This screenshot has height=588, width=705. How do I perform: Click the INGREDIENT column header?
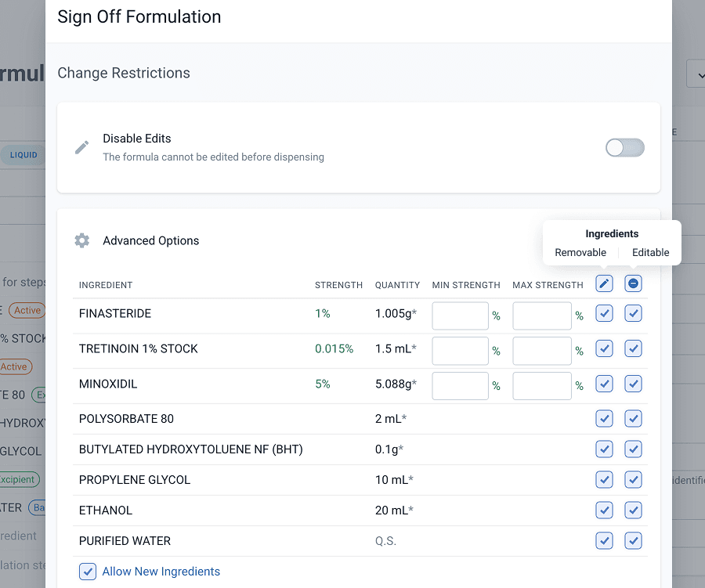tap(106, 285)
